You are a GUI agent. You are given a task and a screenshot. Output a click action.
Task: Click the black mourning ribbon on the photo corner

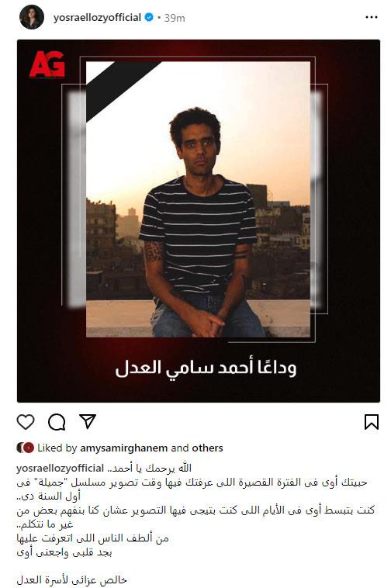pyautogui.click(x=120, y=88)
